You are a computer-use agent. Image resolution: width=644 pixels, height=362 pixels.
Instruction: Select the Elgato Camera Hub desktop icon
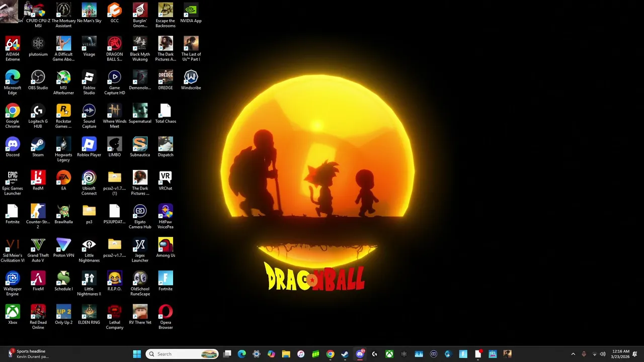point(140,217)
